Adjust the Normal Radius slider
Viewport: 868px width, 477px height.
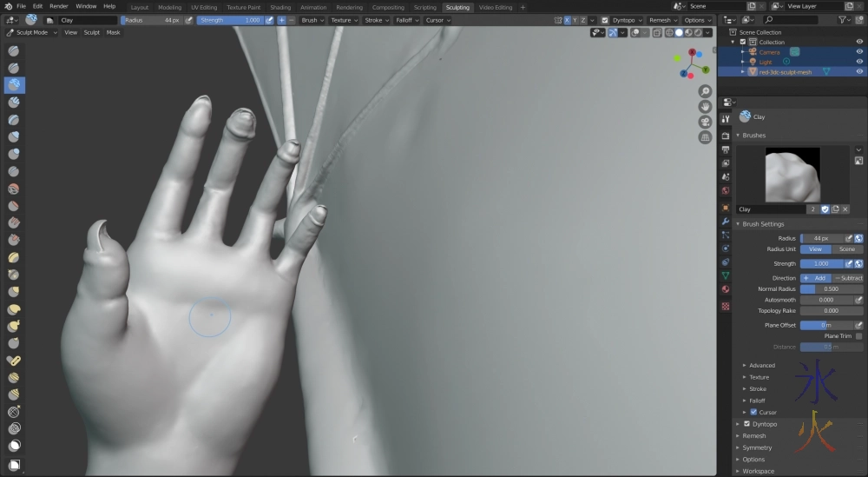pyautogui.click(x=831, y=289)
